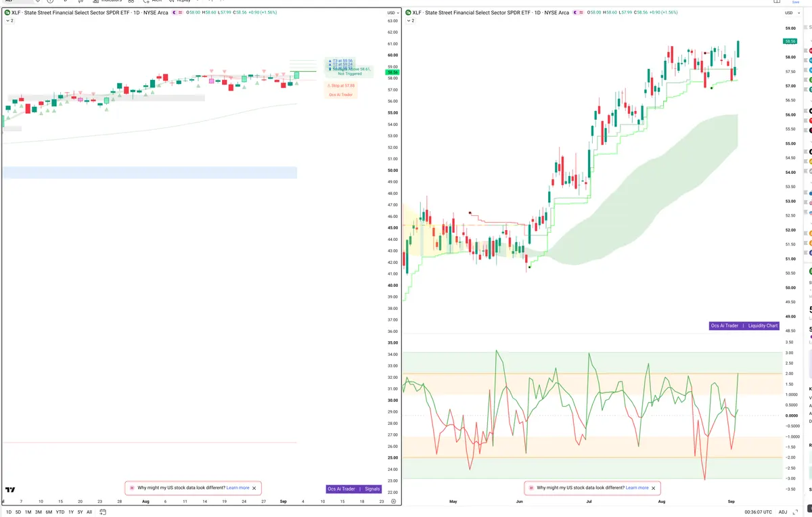
Task: Select the 3M time range
Action: coord(39,512)
